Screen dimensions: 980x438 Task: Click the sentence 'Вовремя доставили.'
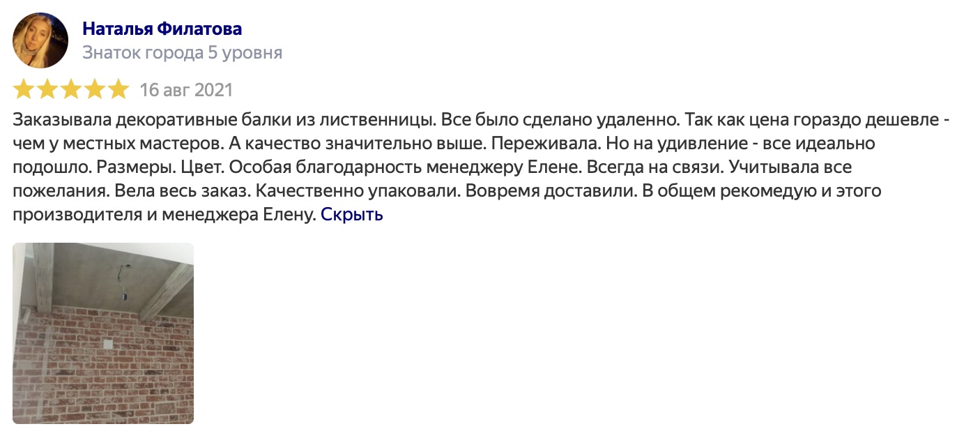(x=552, y=192)
